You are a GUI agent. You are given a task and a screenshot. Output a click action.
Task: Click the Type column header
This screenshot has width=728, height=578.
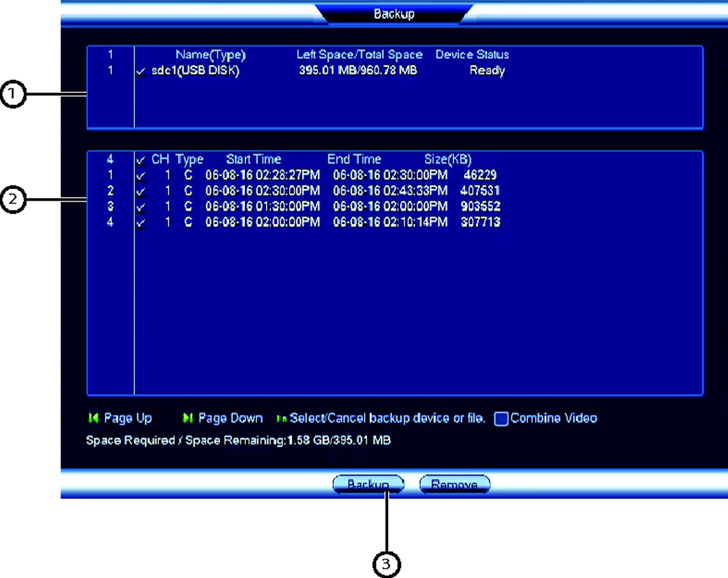point(189,160)
